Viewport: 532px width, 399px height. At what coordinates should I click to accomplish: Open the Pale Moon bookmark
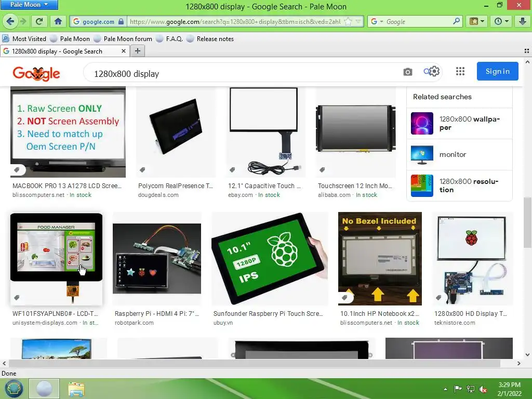(x=70, y=38)
